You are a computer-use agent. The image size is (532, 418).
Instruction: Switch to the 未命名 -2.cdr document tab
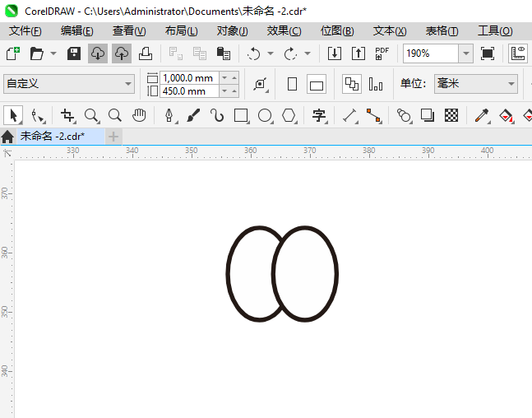[x=60, y=137]
